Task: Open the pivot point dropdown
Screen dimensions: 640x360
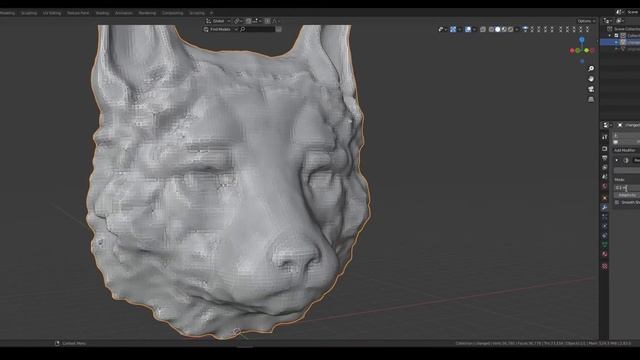Action: (238, 21)
